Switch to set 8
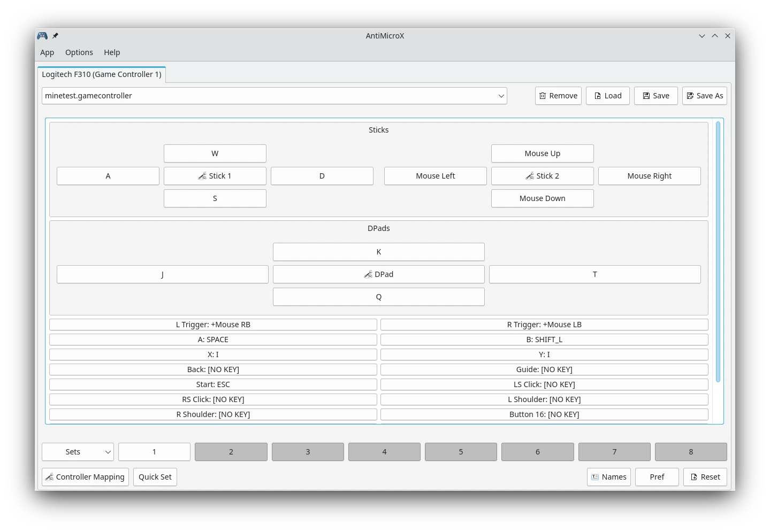This screenshot has width=770, height=532. click(x=691, y=452)
